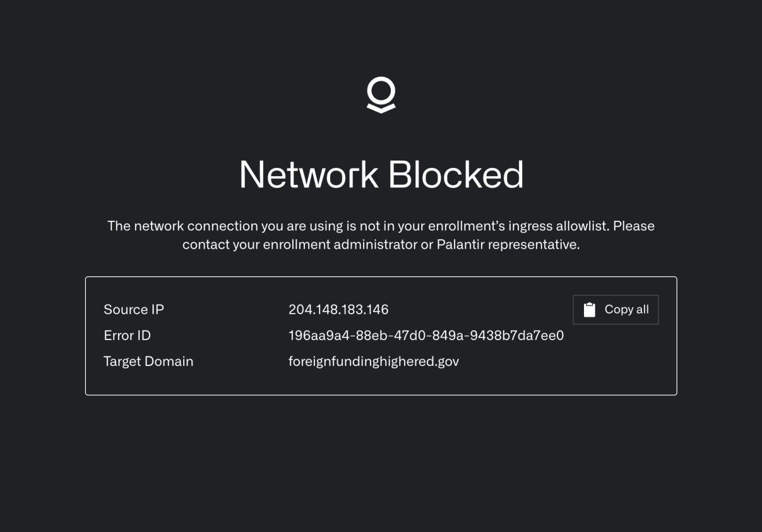Click the Error ID label
Viewport: 762px width, 532px height.
pyautogui.click(x=127, y=336)
